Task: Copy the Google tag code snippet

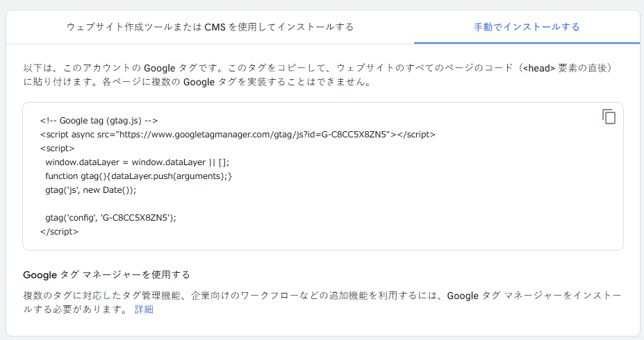Action: [609, 117]
